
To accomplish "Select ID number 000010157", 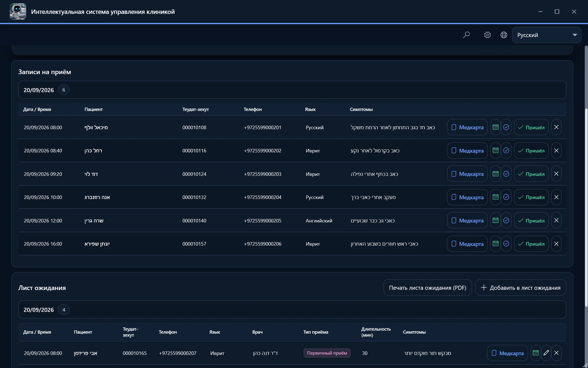I will click(x=194, y=244).
